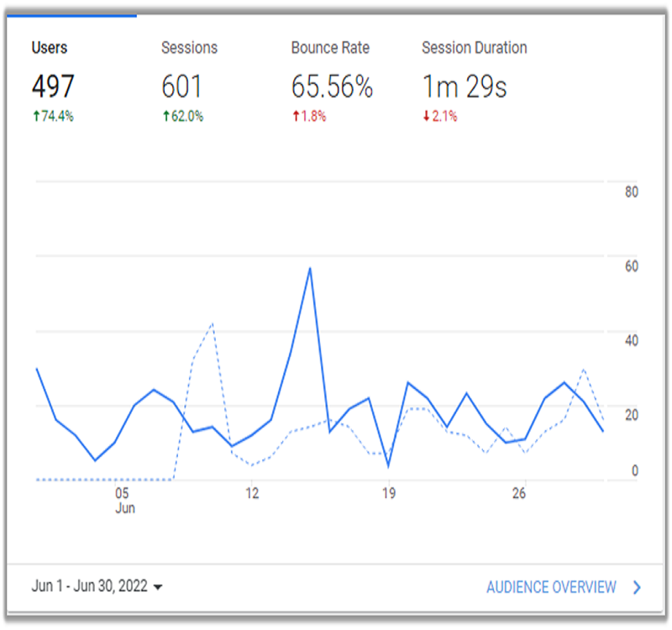Click the 1m 29s duration value
This screenshot has height=630, width=672.
[464, 87]
